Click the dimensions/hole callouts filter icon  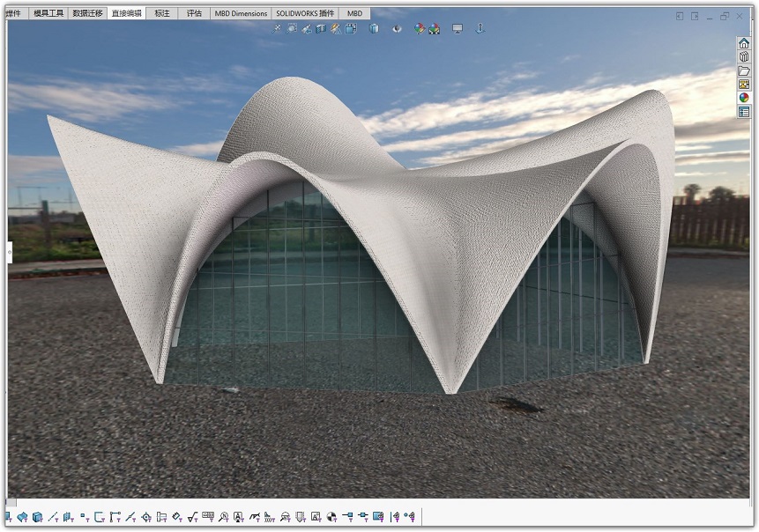pos(177,518)
